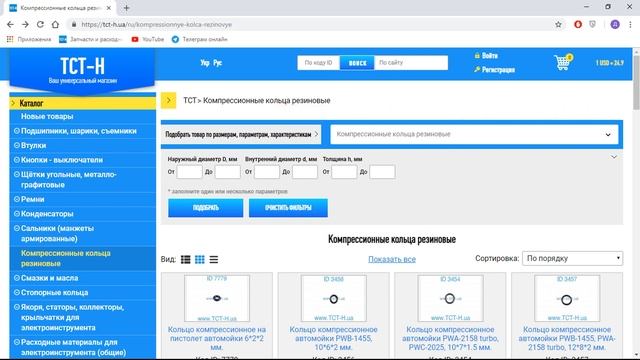Reload the current page

coord(40,24)
